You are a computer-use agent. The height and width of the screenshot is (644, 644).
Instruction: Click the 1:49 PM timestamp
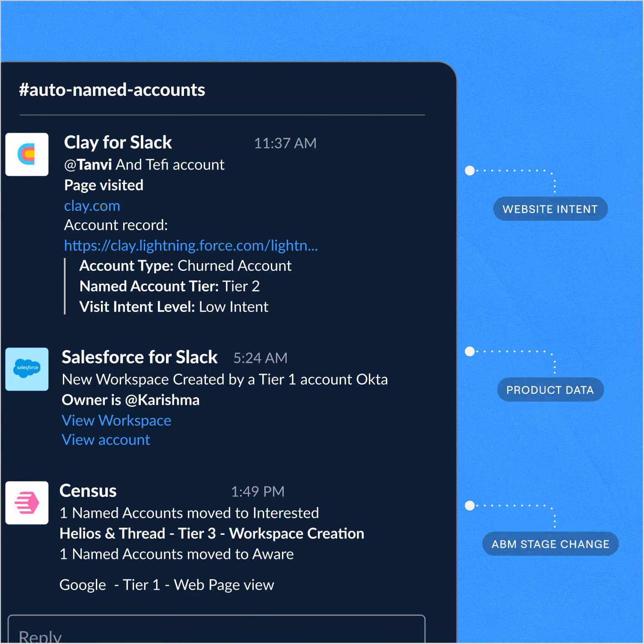pyautogui.click(x=258, y=492)
